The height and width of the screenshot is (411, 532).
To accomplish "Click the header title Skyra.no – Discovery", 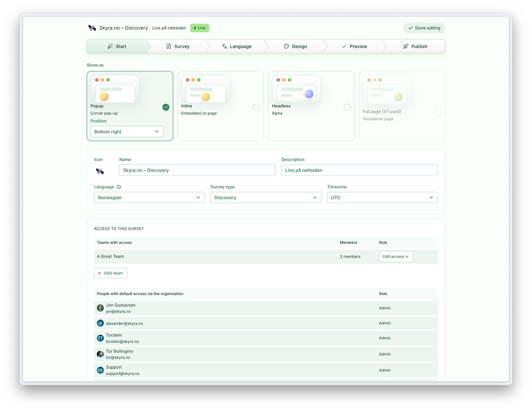I will pyautogui.click(x=123, y=28).
